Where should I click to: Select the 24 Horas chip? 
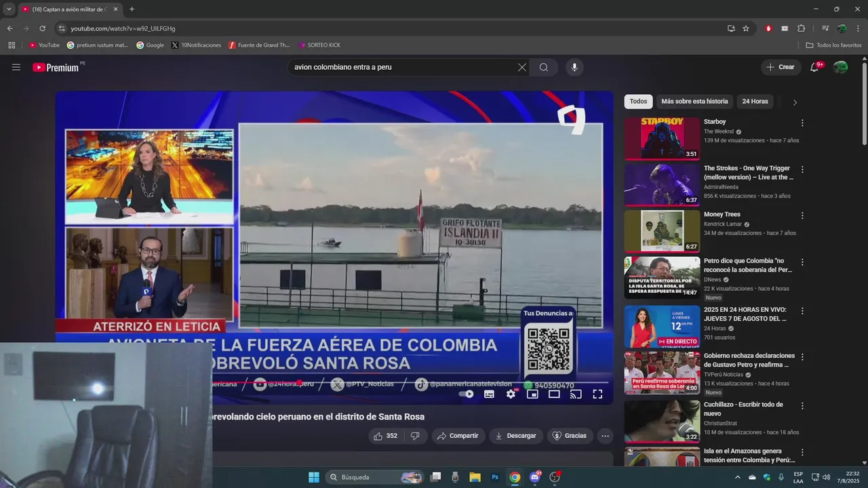click(755, 102)
